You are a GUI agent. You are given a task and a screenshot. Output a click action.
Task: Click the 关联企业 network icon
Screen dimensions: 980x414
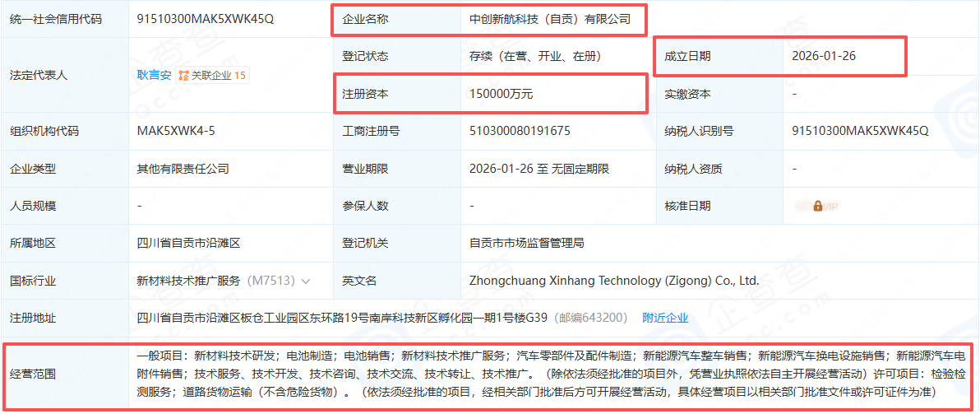point(183,75)
